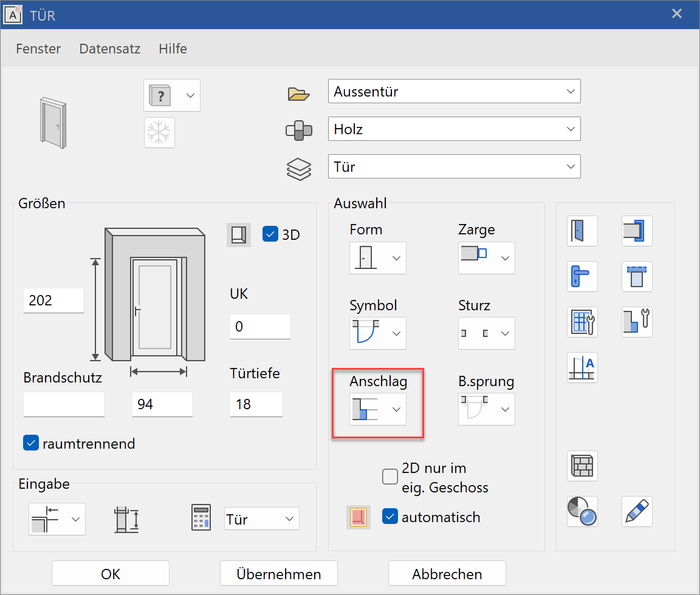Click the snowflake freeze icon
700x595 pixels.
[x=159, y=133]
